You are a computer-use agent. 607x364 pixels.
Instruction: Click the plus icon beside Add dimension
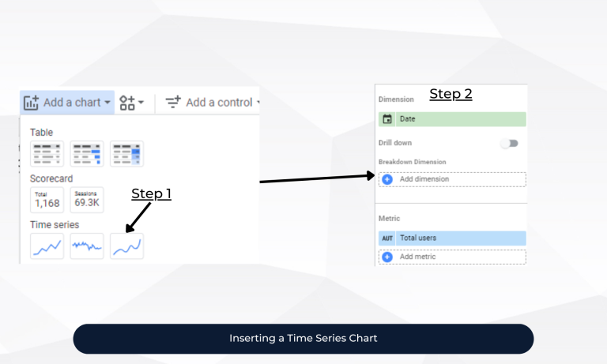click(387, 179)
